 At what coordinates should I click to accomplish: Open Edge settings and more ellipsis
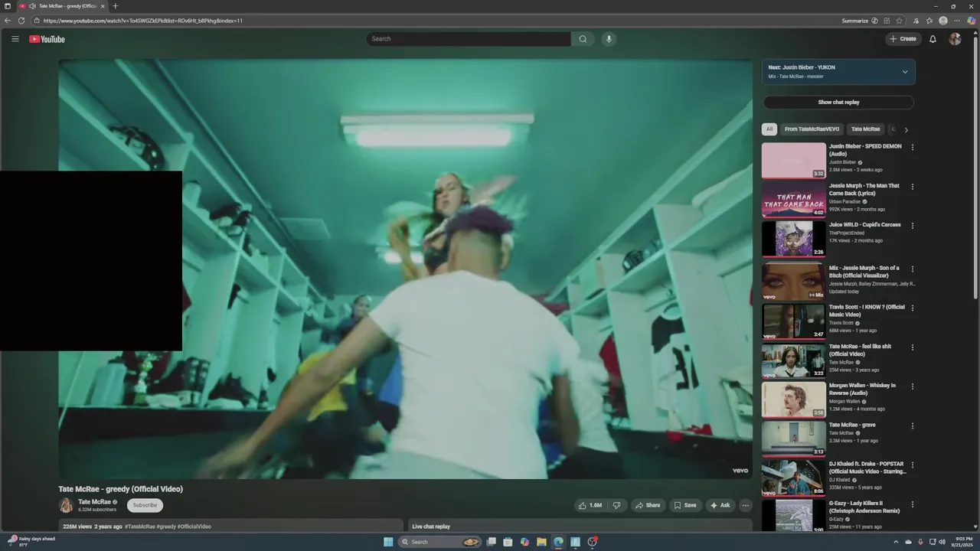pos(957,21)
